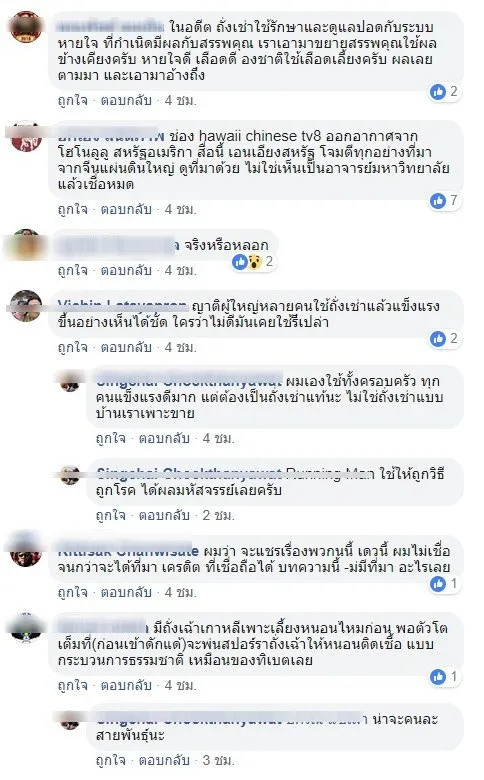Viewport: 484px width, 780px height.
Task: Click ตอบกลับ under the hawaii chinese tv8 comment
Action: (126, 209)
